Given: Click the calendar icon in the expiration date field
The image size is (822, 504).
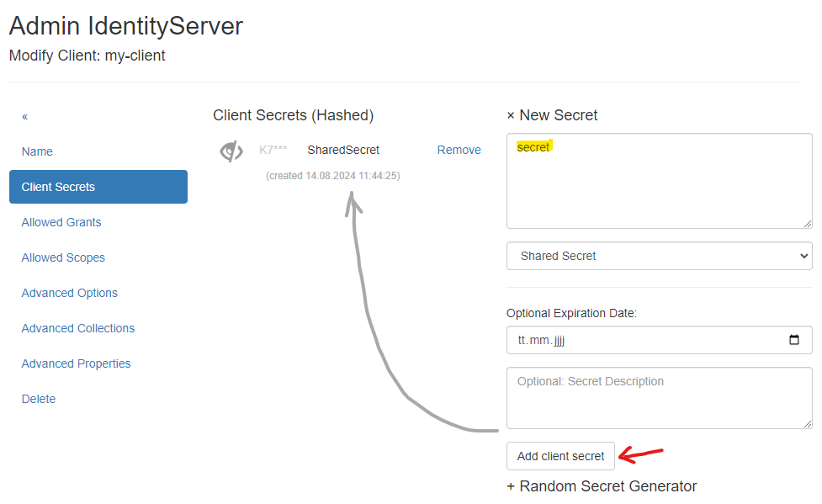Looking at the screenshot, I should (x=794, y=341).
